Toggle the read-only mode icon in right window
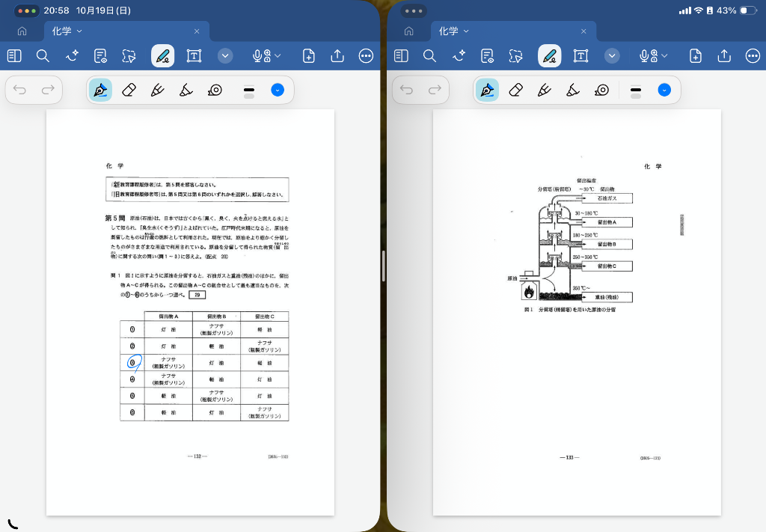This screenshot has width=766, height=532. [x=487, y=56]
